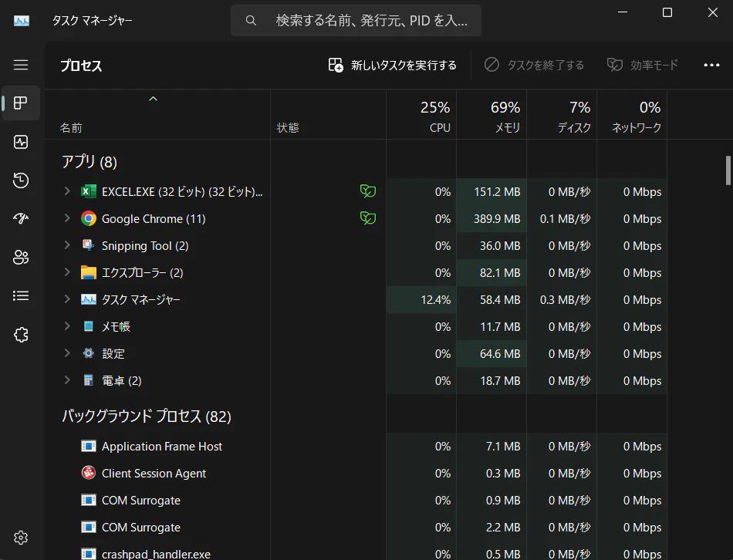
Task: Select the Application Frame Host row name
Action: 162,447
